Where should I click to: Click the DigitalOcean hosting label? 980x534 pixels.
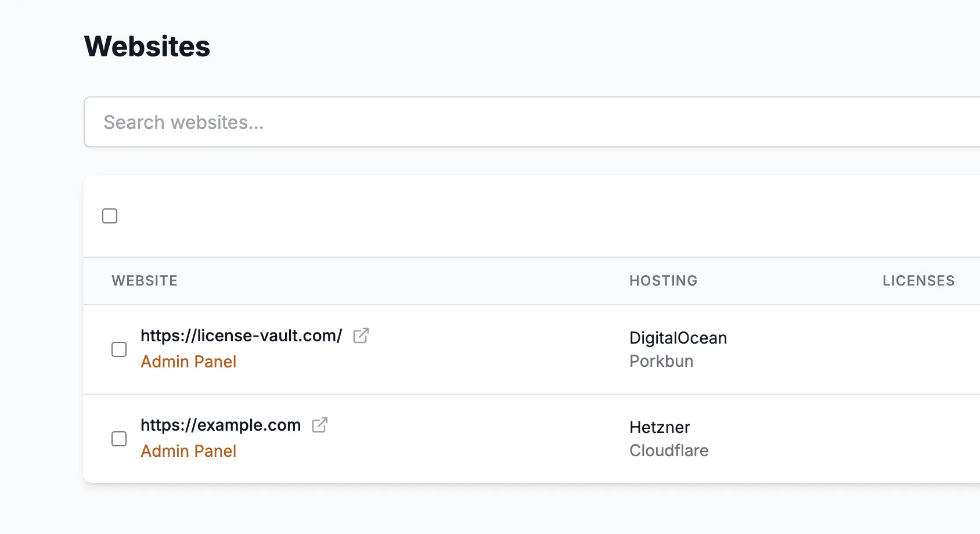(x=678, y=338)
